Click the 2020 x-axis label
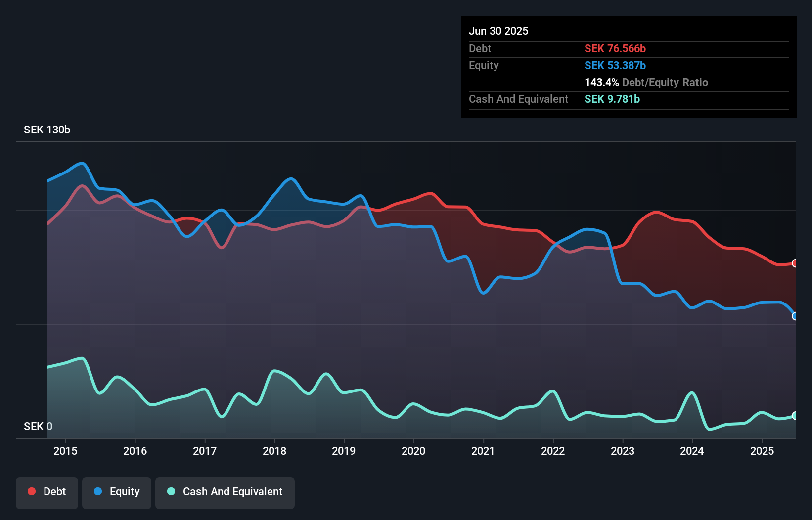Screen dimensions: 812x520 [x=413, y=451]
